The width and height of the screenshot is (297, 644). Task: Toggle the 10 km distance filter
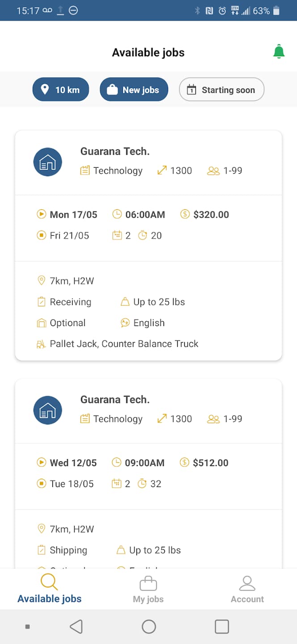pyautogui.click(x=60, y=89)
